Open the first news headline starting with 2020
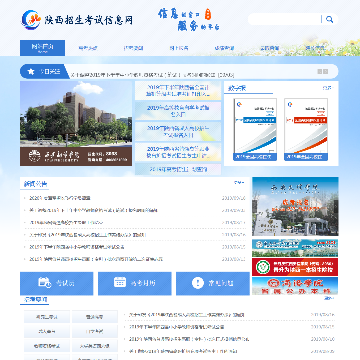The image size is (360, 360). 60,198
